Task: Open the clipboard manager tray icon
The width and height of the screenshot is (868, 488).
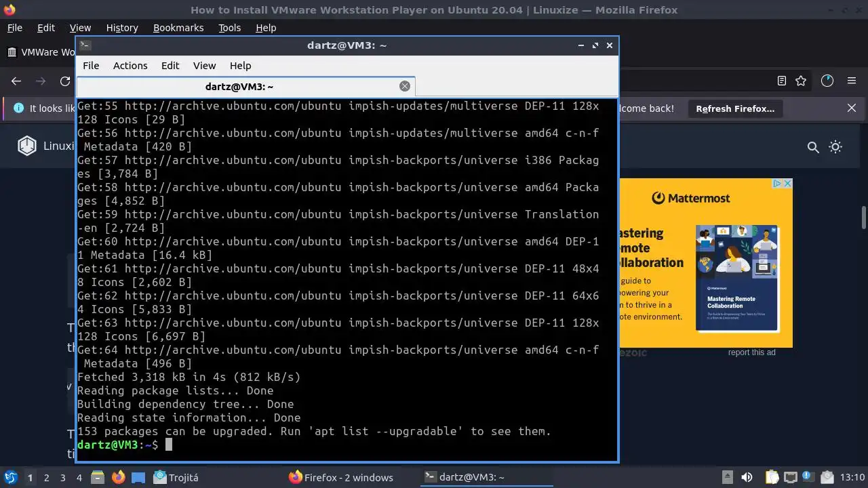Action: [771, 477]
